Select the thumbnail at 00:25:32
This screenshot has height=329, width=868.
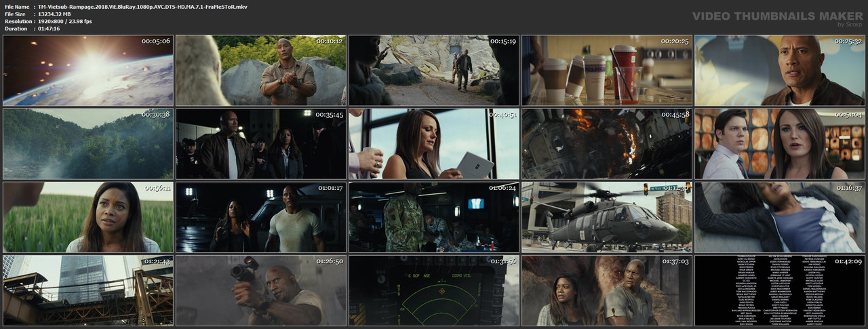(779, 71)
